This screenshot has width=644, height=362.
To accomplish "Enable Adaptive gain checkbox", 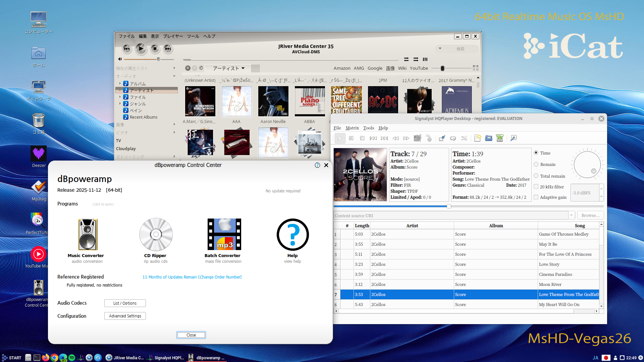I will point(536,197).
